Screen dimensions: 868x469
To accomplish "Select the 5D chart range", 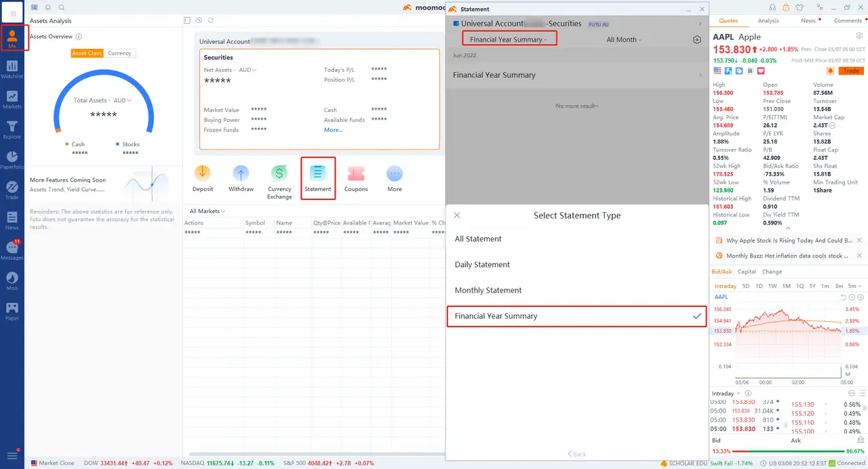I will click(746, 286).
